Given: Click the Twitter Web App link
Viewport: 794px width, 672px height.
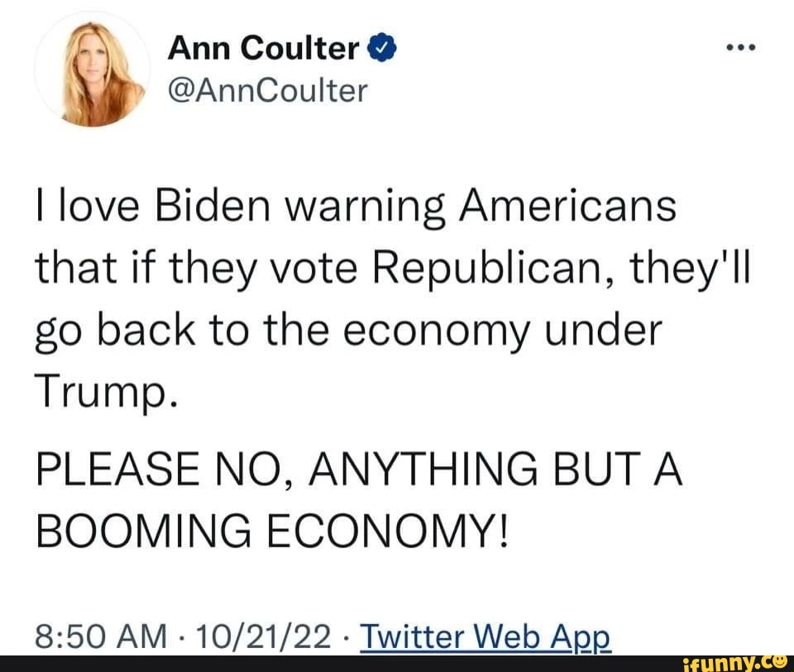Looking at the screenshot, I should 485,636.
